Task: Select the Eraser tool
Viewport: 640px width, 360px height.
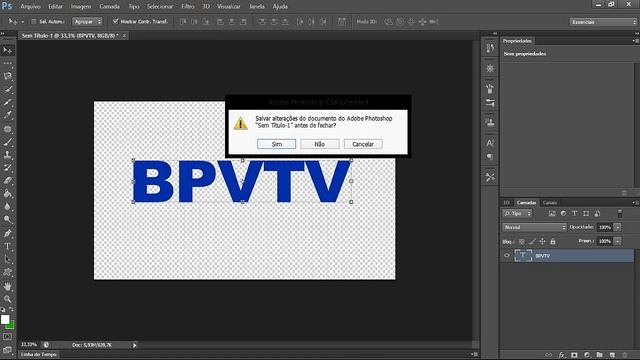Action: tap(7, 181)
